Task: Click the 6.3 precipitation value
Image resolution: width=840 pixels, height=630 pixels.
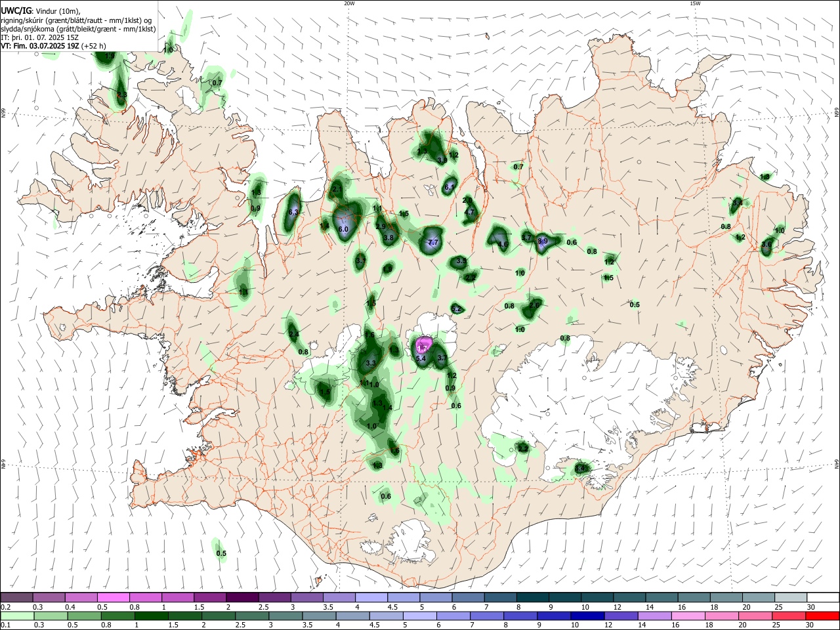Action: click(293, 213)
